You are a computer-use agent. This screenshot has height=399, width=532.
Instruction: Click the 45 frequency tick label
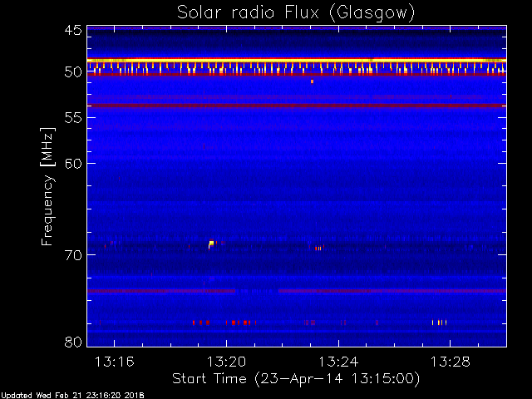click(x=73, y=30)
